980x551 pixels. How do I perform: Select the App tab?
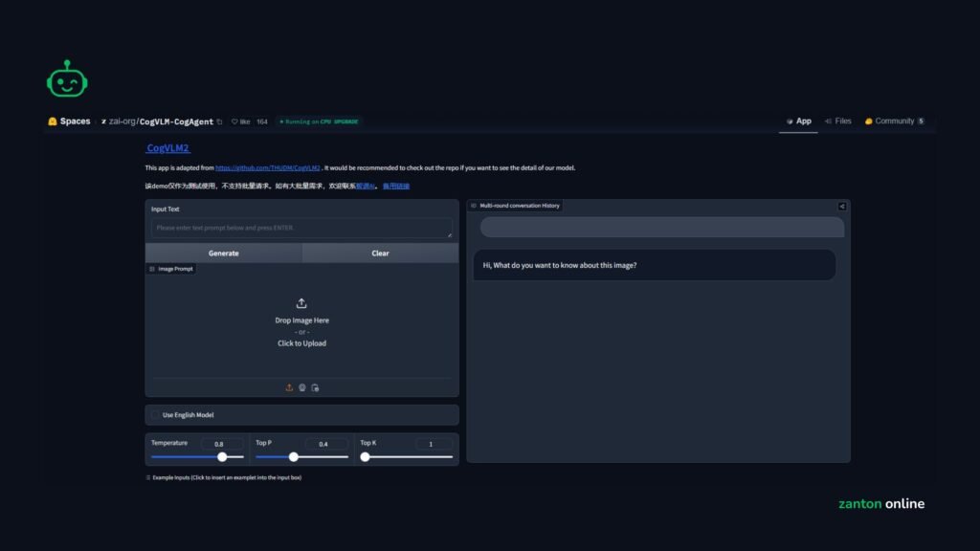click(x=798, y=121)
